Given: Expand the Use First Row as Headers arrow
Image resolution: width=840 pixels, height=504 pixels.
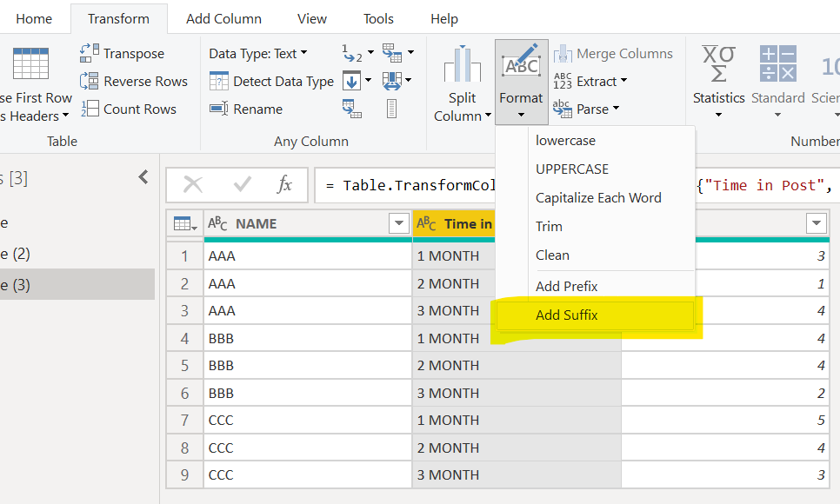Looking at the screenshot, I should click(65, 116).
